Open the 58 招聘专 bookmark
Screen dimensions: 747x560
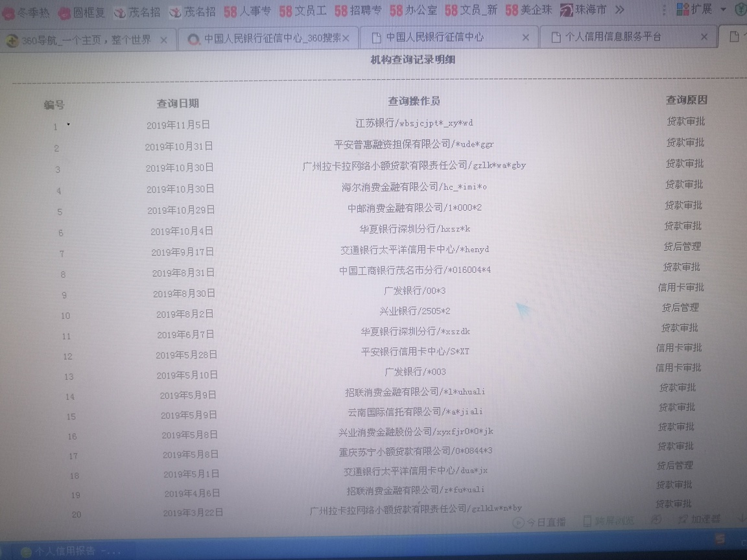click(x=358, y=10)
